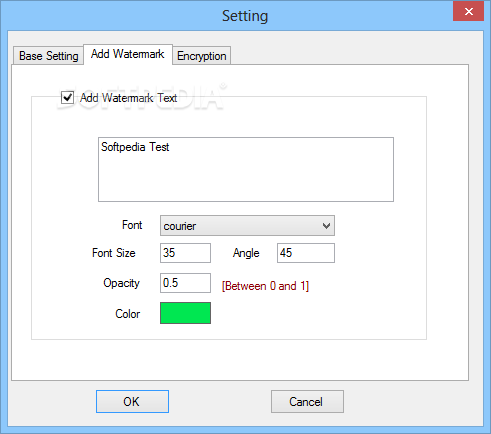Uncheck the Add Watermark Text checkbox
This screenshot has width=491, height=434.
(67, 98)
